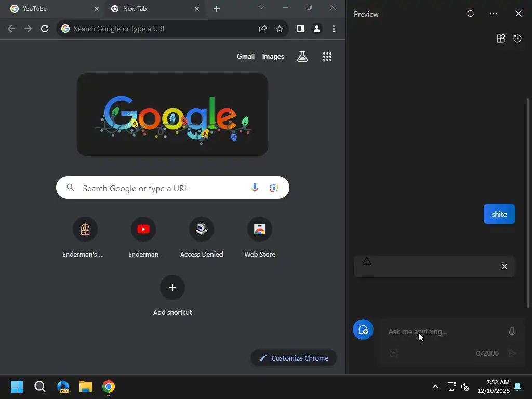Viewport: 532px width, 399px height.
Task: Open File Explorer from taskbar
Action: coord(86,387)
